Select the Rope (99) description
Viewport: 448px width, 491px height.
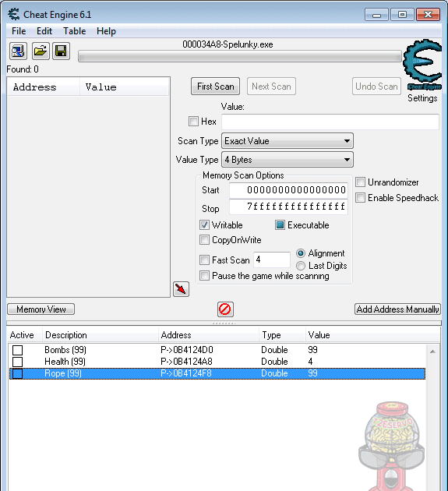(x=63, y=373)
